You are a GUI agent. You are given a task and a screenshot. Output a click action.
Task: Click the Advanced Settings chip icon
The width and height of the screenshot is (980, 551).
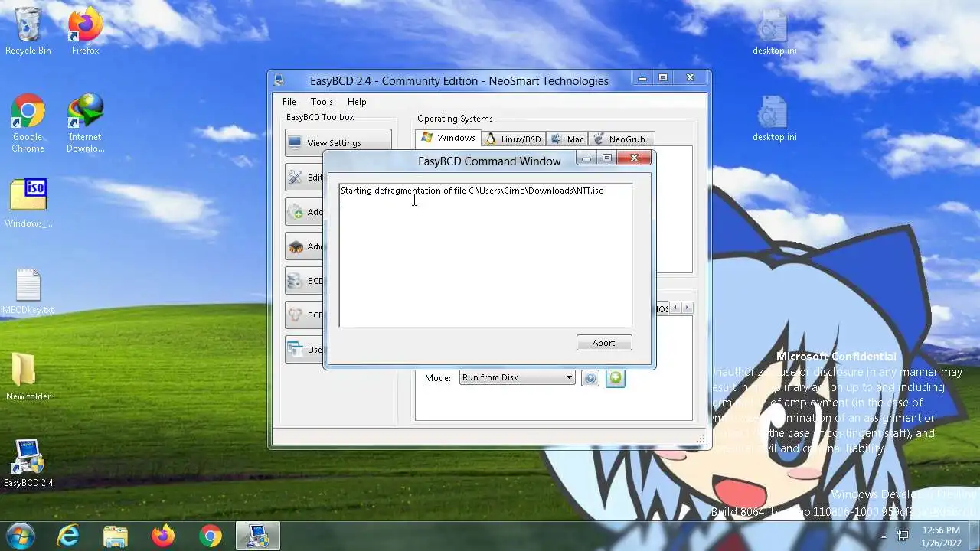coord(296,246)
